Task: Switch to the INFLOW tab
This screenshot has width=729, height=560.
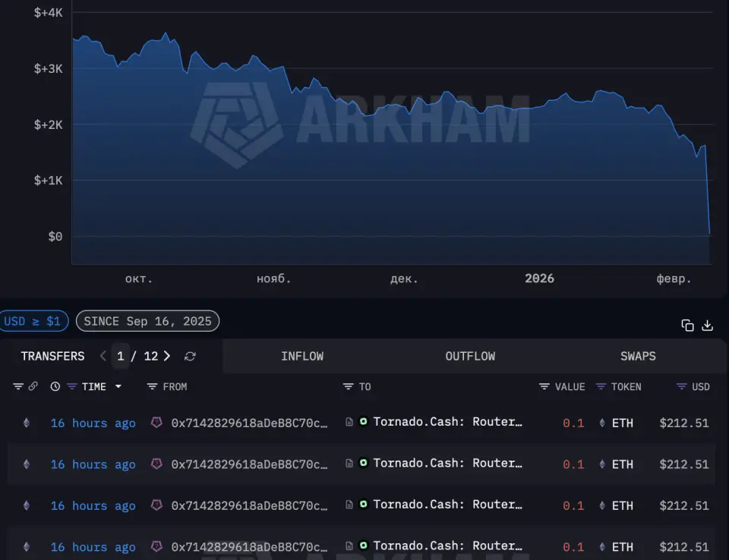Action: pyautogui.click(x=302, y=356)
